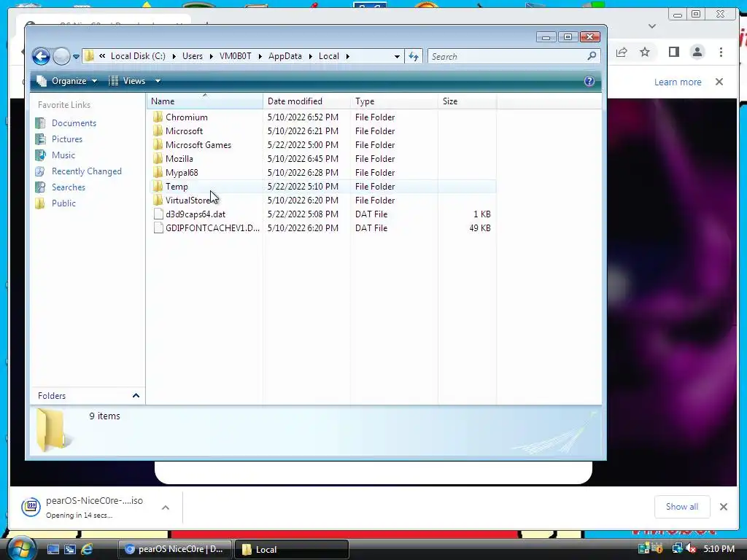
Task: Open Recently Changed favorite link
Action: [x=86, y=171]
